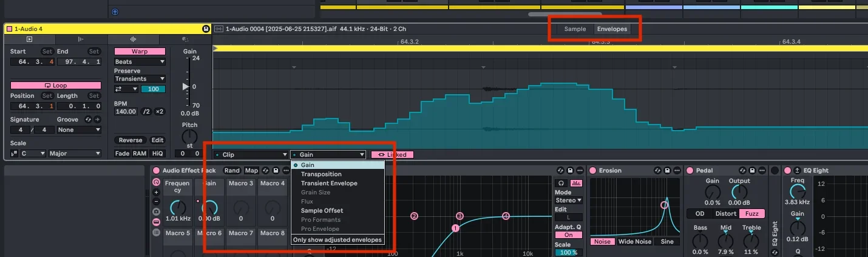Screen dimensions: 868x257
Task: Click the Groove hot-swap icon
Action: (x=88, y=120)
